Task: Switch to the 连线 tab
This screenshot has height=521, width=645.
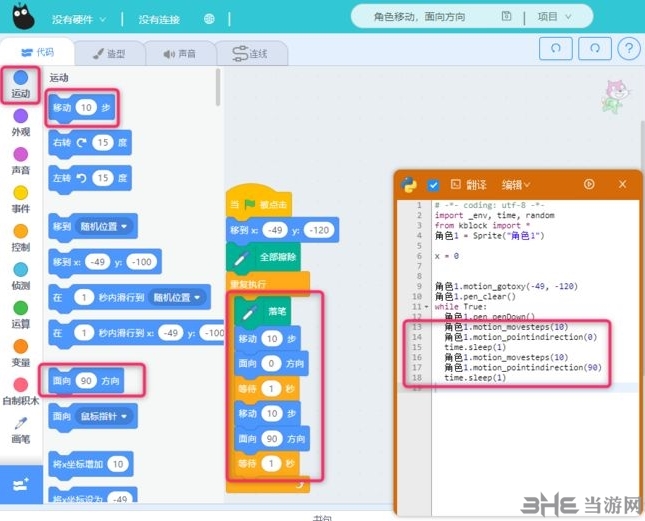Action: 251,53
